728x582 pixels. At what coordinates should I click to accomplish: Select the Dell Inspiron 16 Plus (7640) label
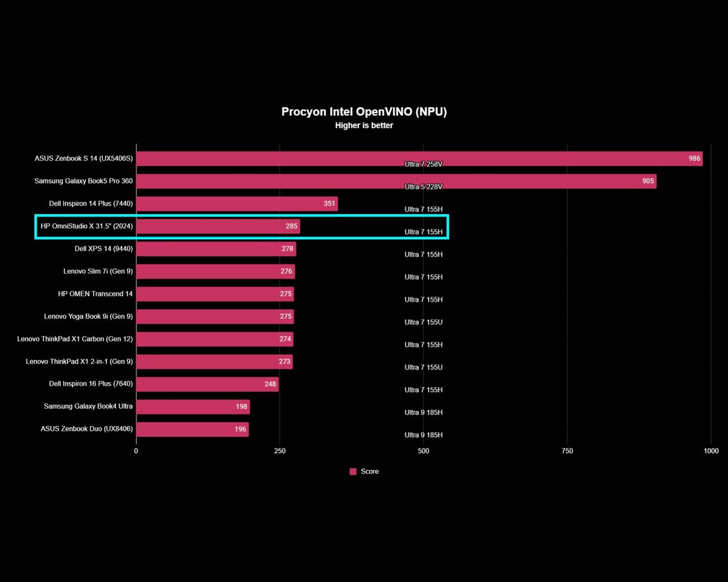[x=91, y=384]
